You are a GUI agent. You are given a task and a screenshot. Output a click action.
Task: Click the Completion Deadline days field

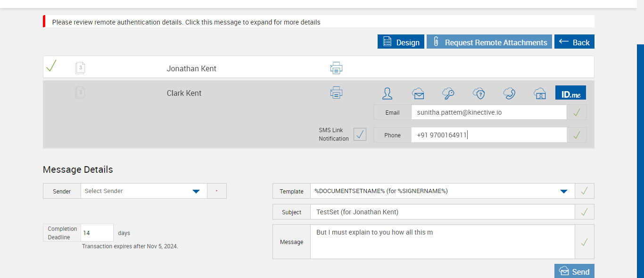tap(97, 233)
